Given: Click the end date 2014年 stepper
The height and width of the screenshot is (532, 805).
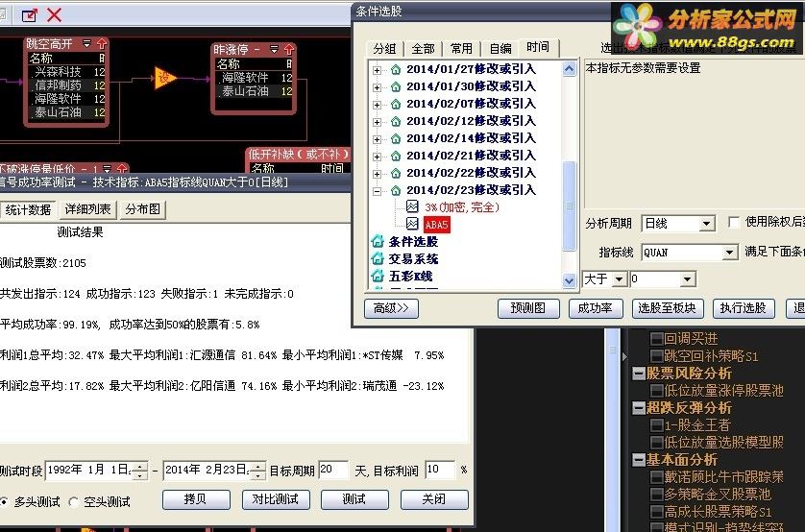Looking at the screenshot, I should point(258,471).
